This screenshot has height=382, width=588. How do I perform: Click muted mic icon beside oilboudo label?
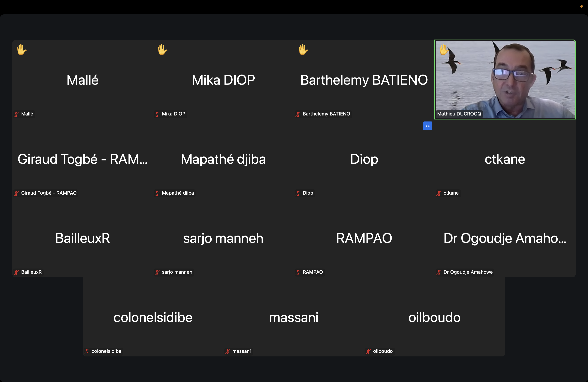coord(368,351)
